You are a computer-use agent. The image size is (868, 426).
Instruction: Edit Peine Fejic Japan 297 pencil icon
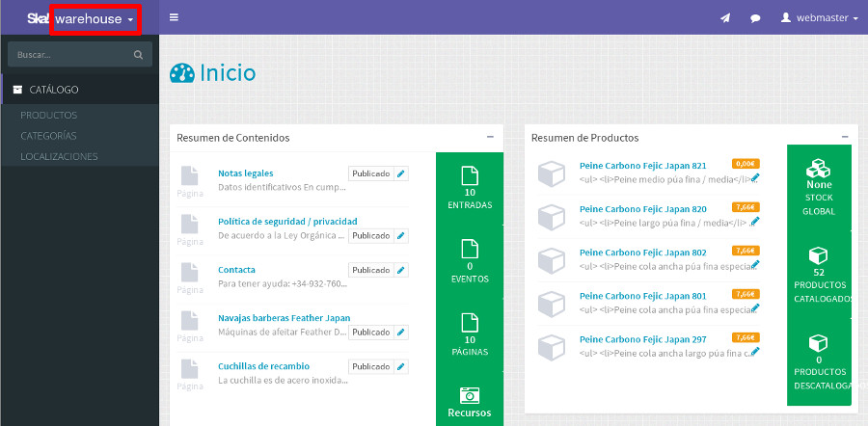coord(755,351)
